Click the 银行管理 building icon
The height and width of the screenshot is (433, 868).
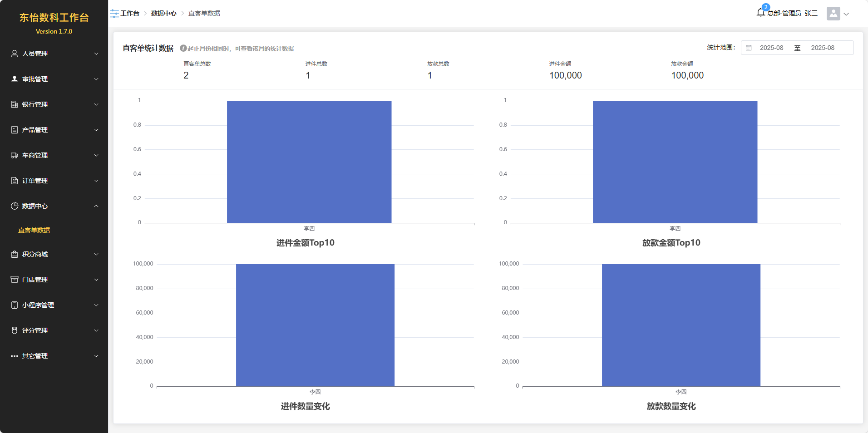[x=15, y=104]
